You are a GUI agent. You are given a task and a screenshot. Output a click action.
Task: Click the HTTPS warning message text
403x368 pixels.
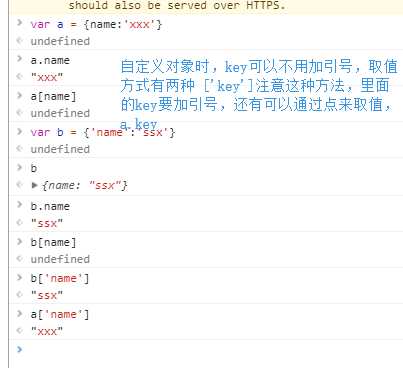point(177,5)
